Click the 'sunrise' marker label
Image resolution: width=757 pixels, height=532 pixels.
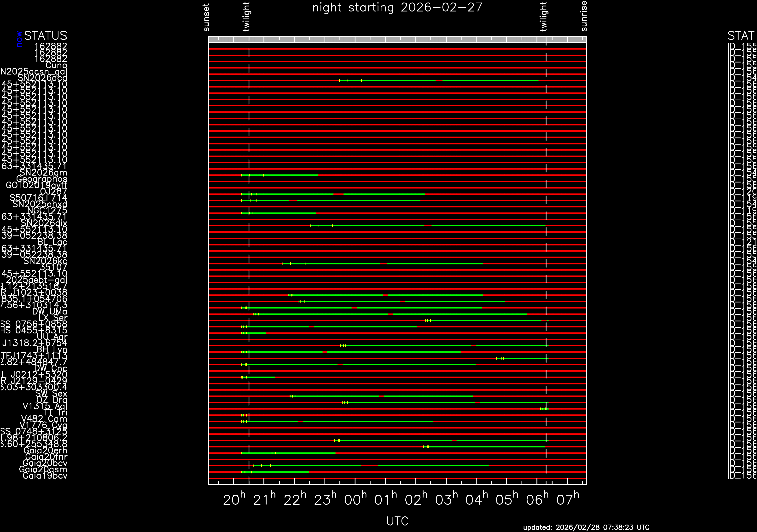[584, 16]
